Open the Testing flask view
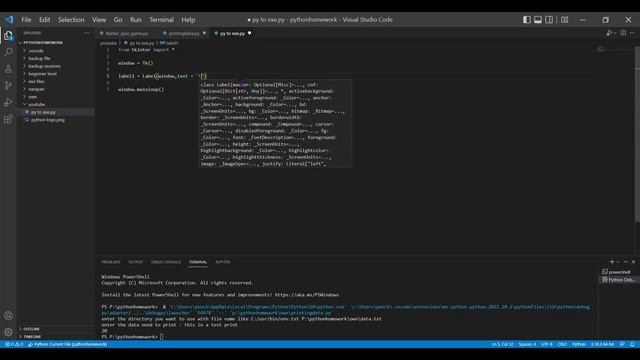Viewport: 640px width, 360px height. pos(8,69)
